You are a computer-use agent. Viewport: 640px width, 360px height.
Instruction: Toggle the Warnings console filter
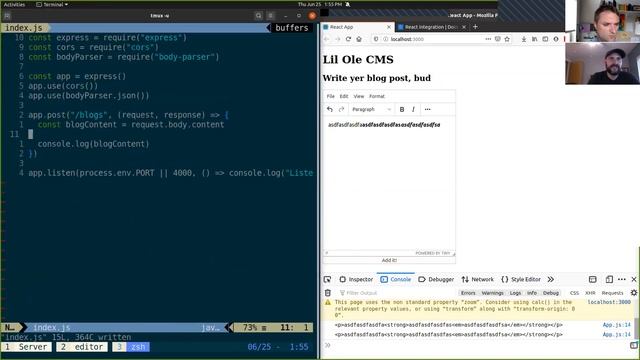pos(492,293)
